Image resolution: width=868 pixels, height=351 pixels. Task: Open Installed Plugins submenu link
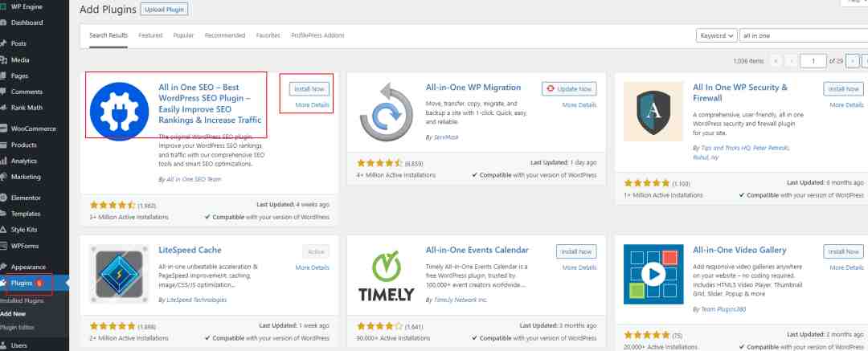point(23,301)
